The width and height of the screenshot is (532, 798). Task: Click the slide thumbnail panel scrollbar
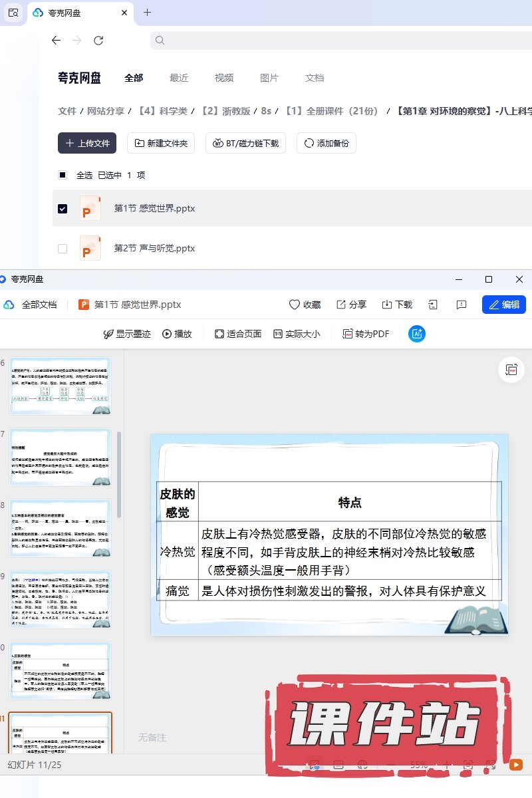click(119, 473)
